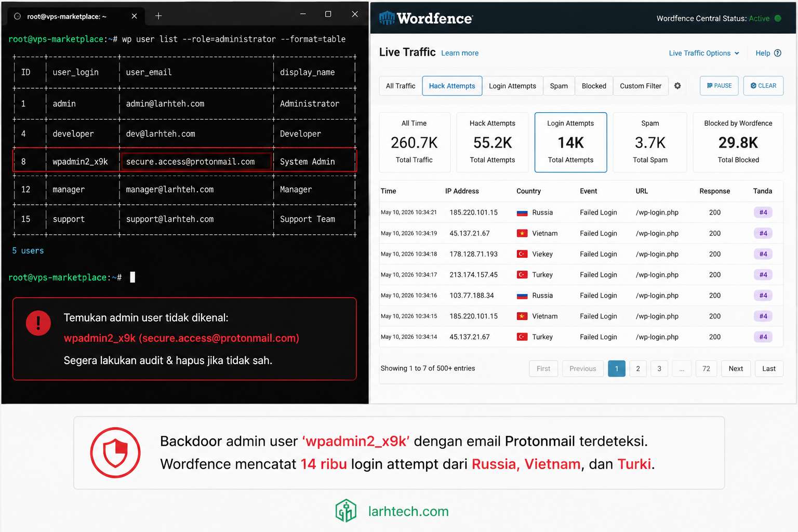The height and width of the screenshot is (532, 798).
Task: Clear traffic with the CLEAR button
Action: coord(763,86)
